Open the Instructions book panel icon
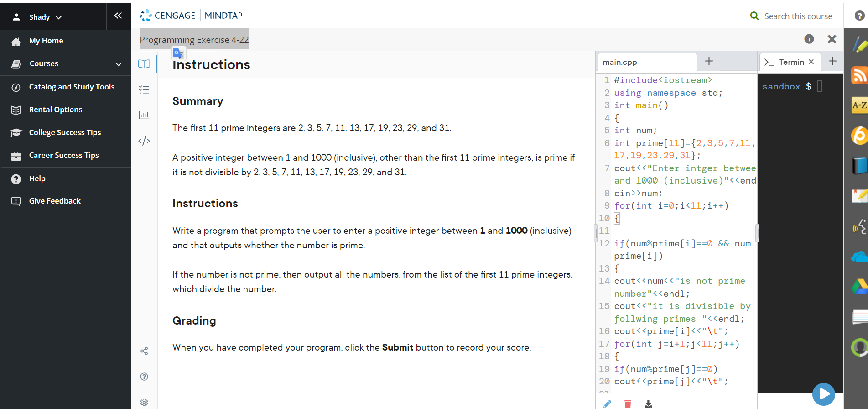The image size is (868, 409). [x=144, y=64]
